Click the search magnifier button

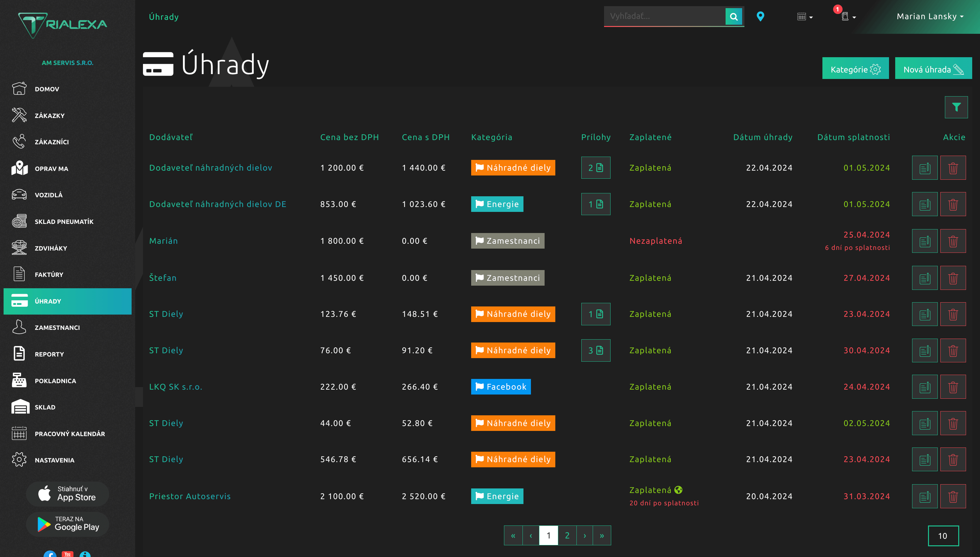pyautogui.click(x=733, y=17)
